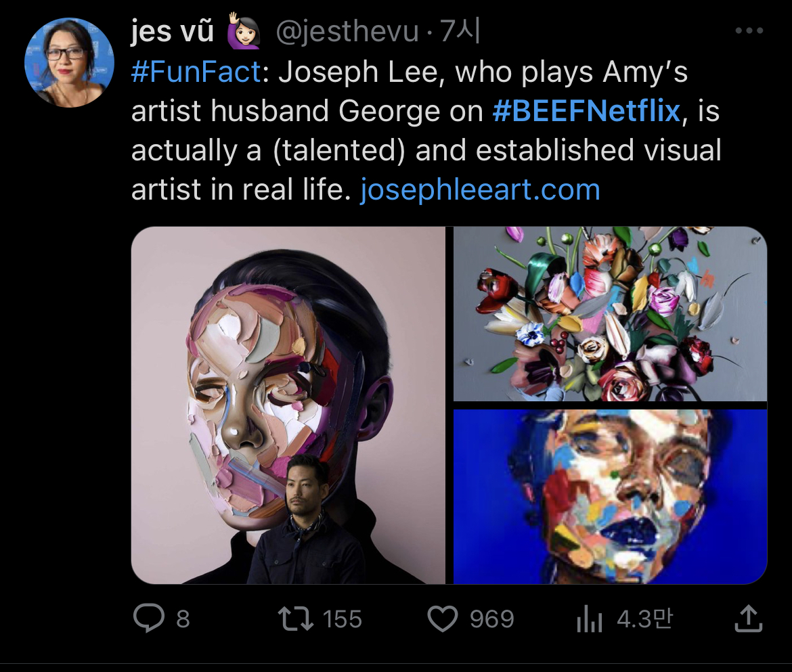Viewport: 792px width, 672px height.
Task: Click the retweet count 155
Action: [342, 619]
